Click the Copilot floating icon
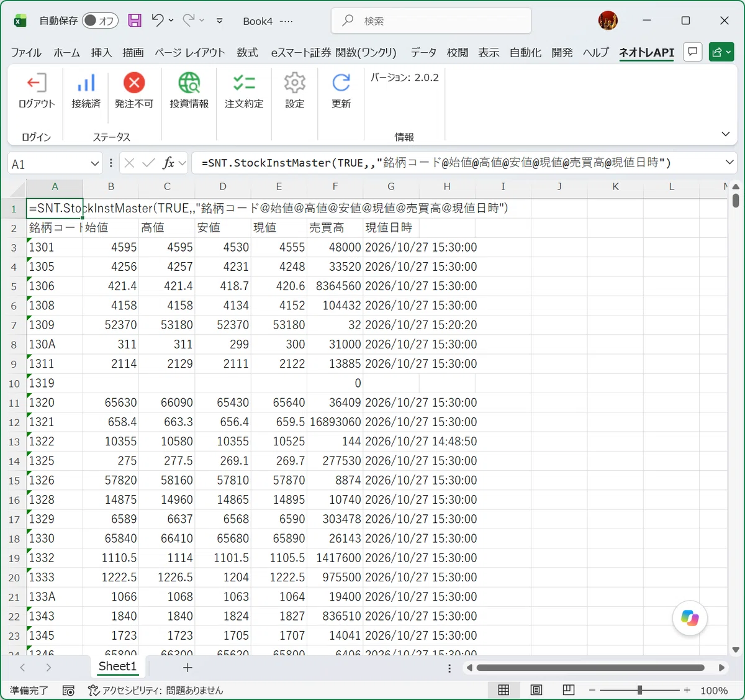Screen dimensions: 745x700 (x=690, y=618)
